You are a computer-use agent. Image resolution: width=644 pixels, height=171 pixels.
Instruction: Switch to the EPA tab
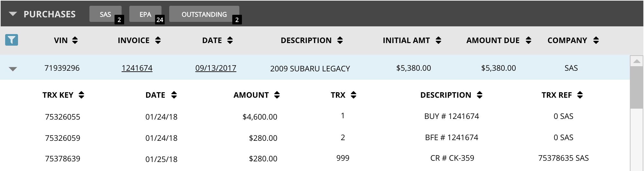pos(145,14)
